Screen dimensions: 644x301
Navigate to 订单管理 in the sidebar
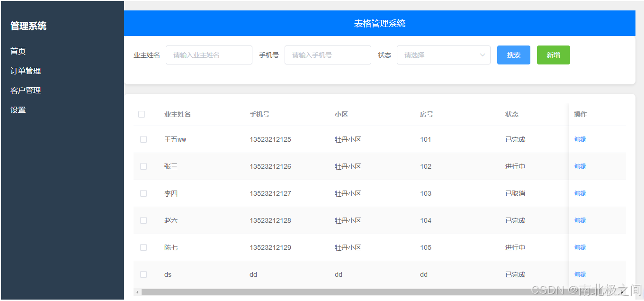tap(26, 71)
